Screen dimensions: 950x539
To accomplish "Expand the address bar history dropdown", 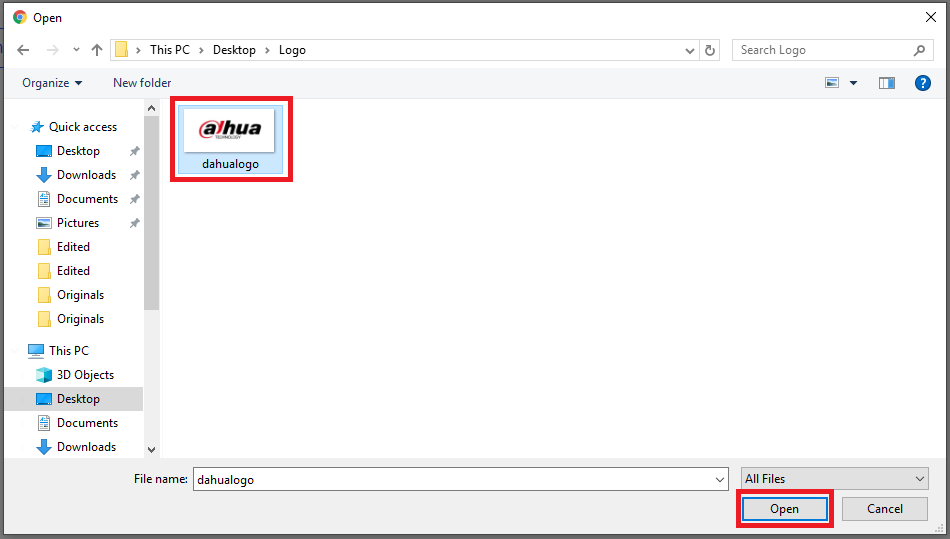I will [x=689, y=51].
